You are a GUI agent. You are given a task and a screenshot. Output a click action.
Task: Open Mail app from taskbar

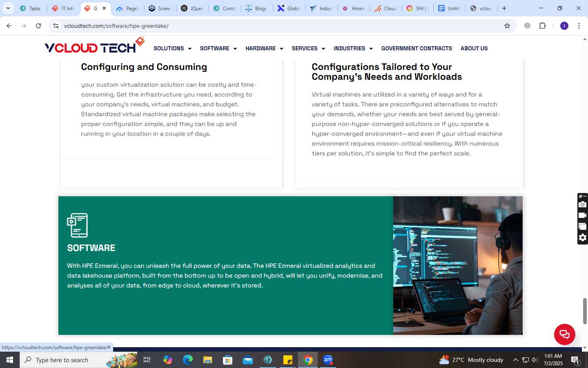point(248,360)
